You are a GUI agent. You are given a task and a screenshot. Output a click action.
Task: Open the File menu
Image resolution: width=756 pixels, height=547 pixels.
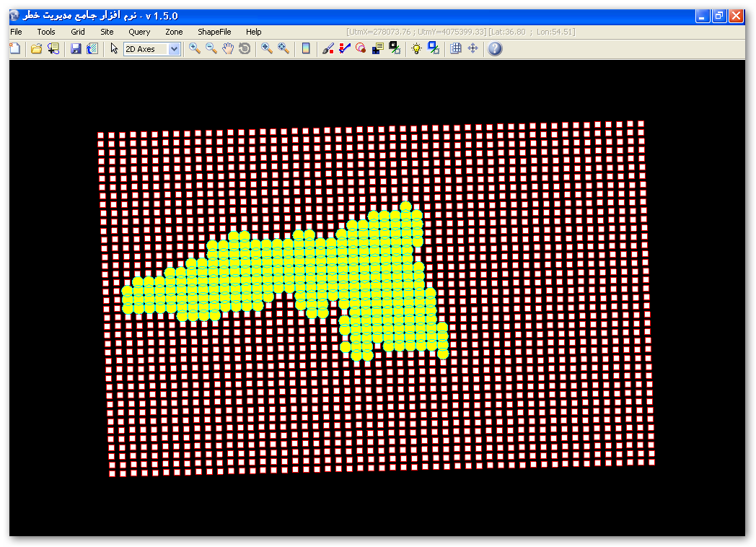tap(16, 32)
